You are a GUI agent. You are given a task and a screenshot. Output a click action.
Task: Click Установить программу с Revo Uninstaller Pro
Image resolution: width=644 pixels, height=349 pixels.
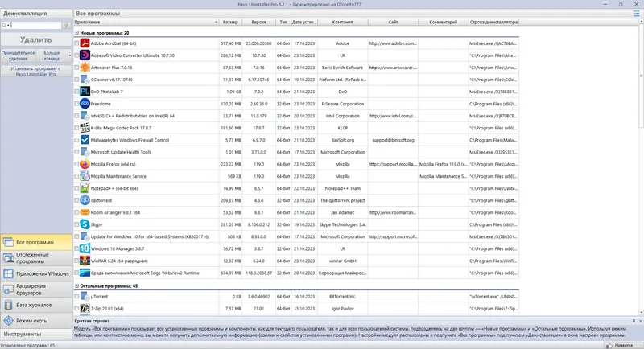click(x=36, y=72)
